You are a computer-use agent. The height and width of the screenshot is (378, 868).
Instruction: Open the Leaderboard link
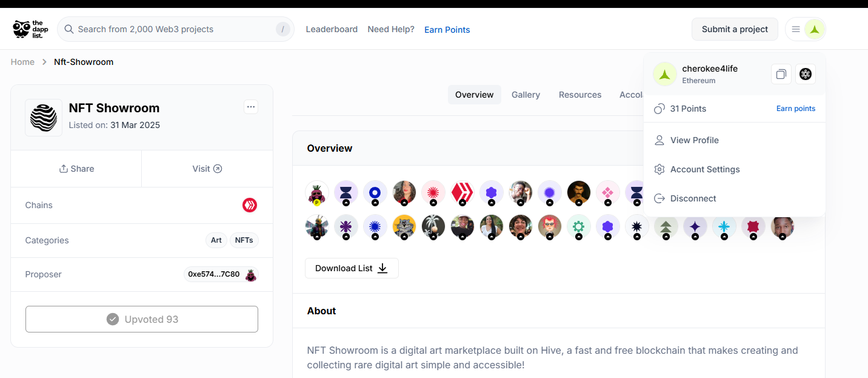[332, 29]
